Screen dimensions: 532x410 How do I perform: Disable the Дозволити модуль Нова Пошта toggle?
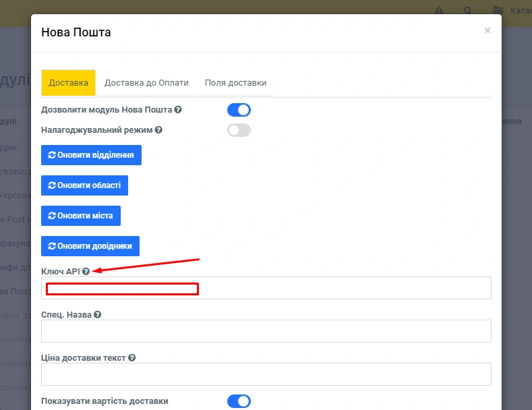pyautogui.click(x=239, y=110)
